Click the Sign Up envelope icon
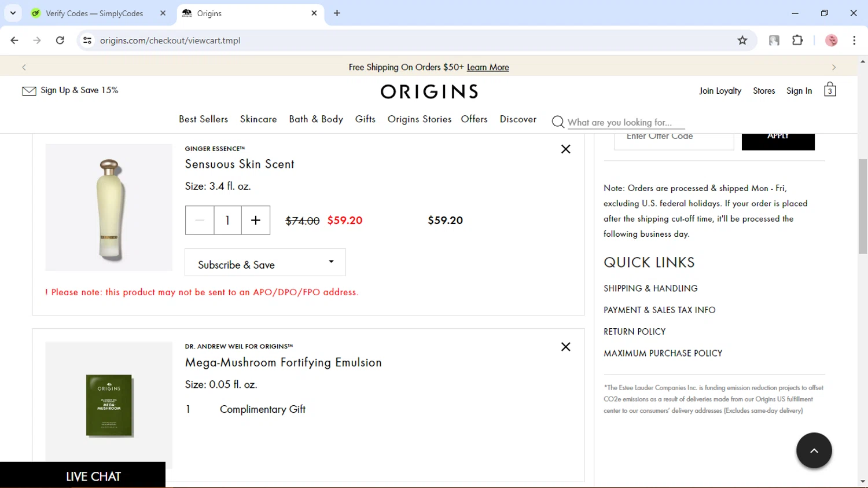This screenshot has height=488, width=868. click(29, 91)
